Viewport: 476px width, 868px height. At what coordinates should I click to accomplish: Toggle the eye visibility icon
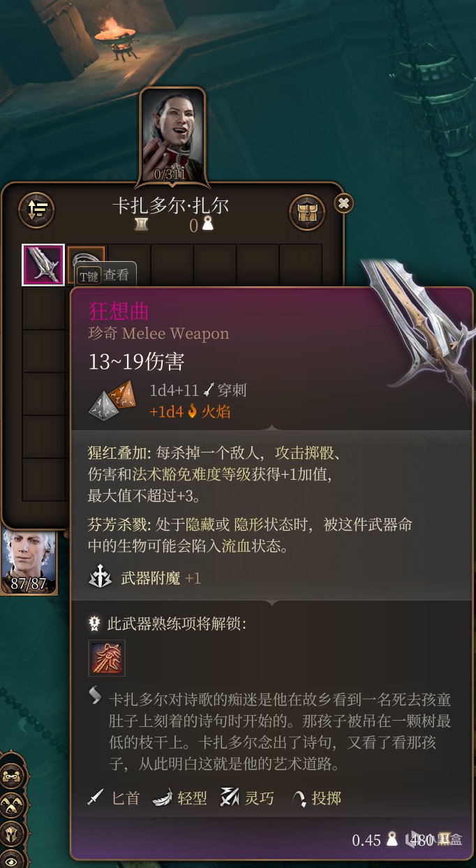pyautogui.click(x=13, y=859)
